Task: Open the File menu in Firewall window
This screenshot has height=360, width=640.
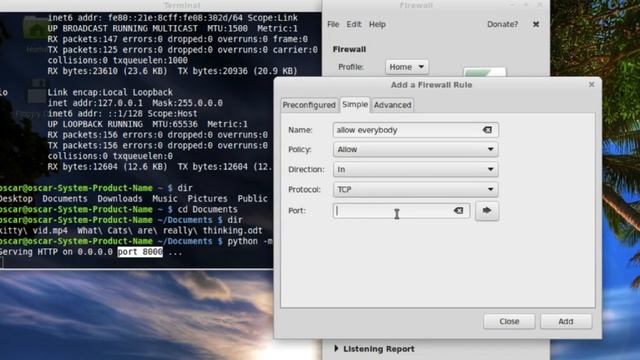Action: pos(333,24)
